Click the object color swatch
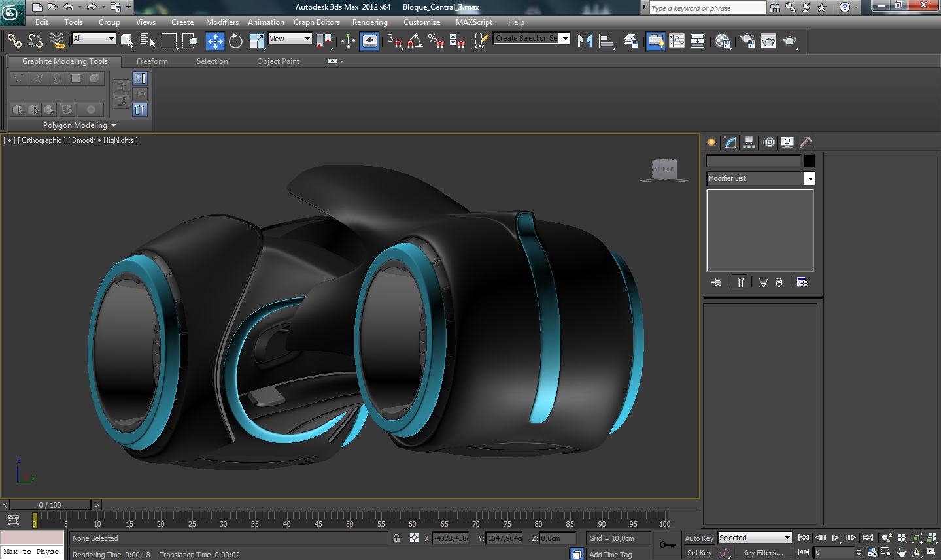 click(x=809, y=161)
